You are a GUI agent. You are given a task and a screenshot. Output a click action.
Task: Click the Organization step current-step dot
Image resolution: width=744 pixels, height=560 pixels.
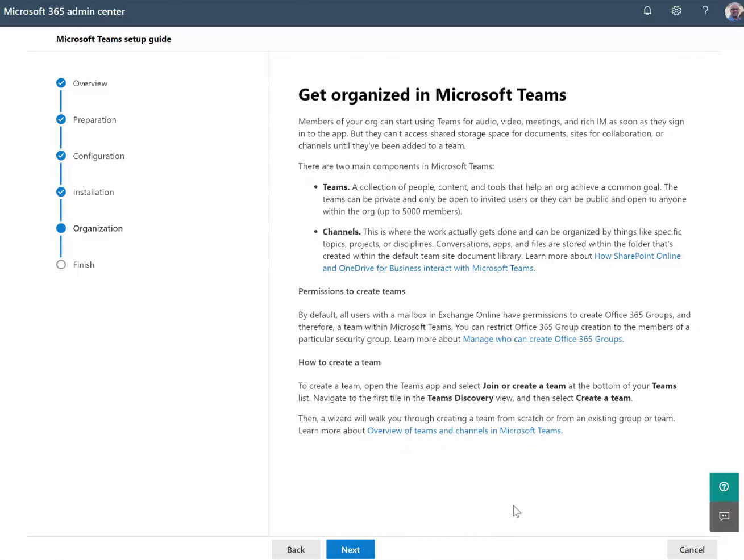point(61,228)
